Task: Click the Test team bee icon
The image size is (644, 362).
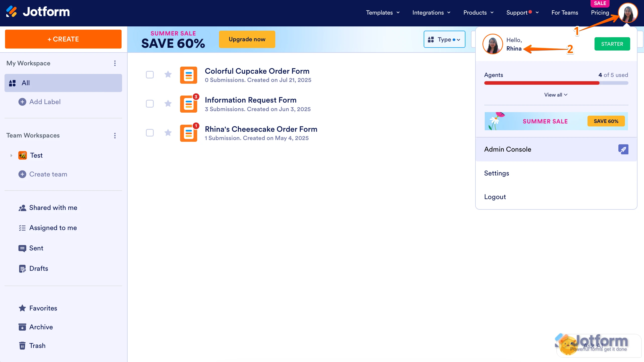Action: [23, 155]
